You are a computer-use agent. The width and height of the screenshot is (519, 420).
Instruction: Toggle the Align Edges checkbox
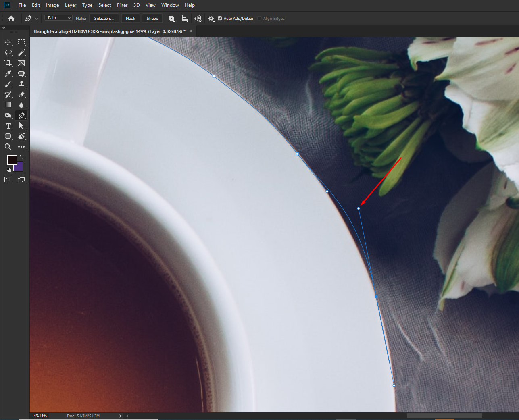point(259,18)
